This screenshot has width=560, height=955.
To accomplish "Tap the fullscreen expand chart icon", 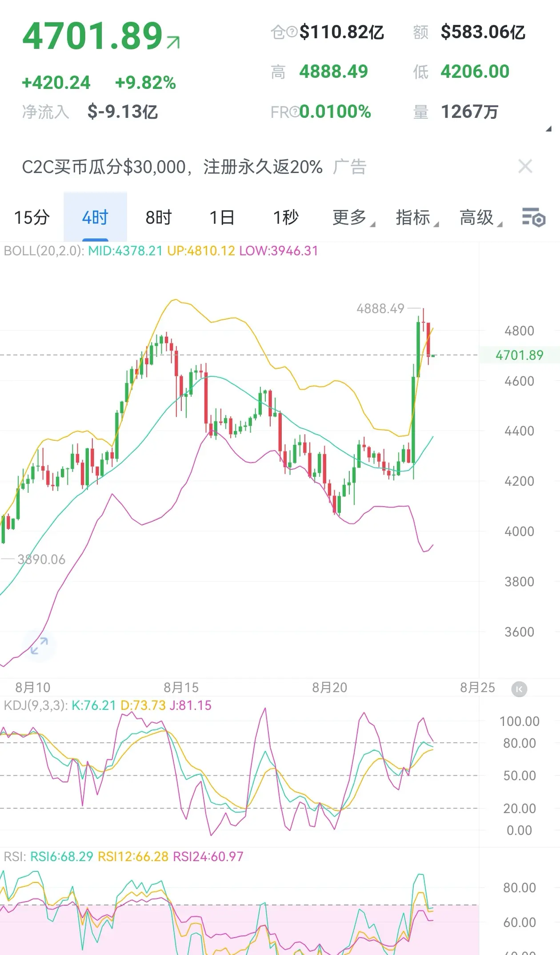I will pos(39,646).
